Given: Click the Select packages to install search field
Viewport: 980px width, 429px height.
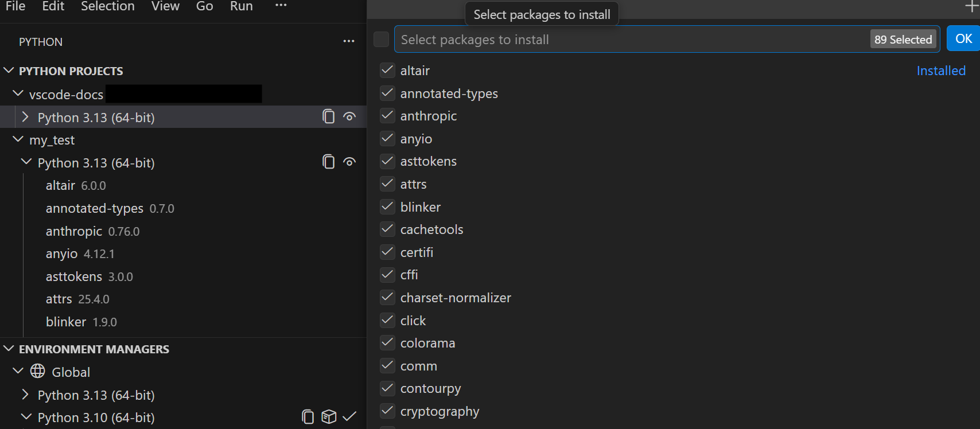Looking at the screenshot, I should click(631, 40).
